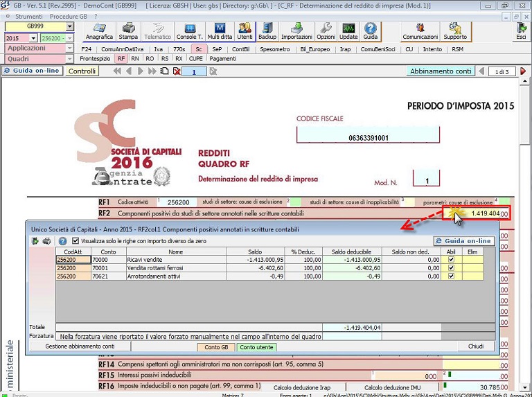
Task: Click the print icon in the RF2 dialog
Action: tap(47, 241)
